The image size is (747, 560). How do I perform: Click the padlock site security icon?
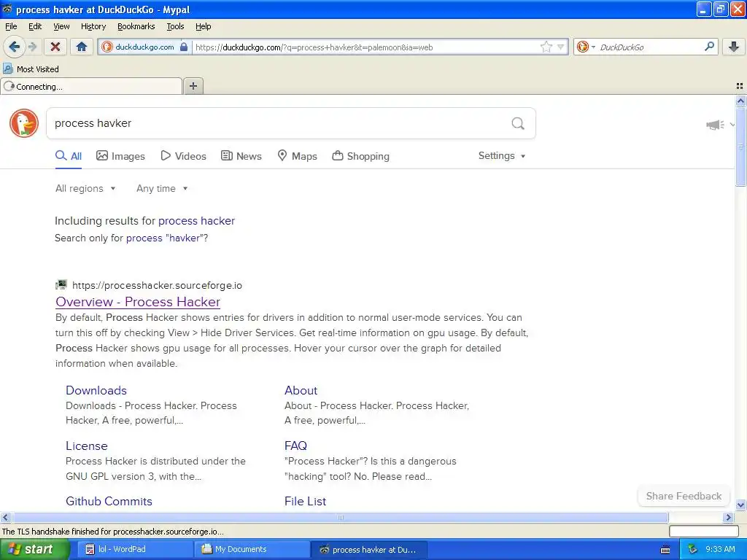(x=184, y=47)
